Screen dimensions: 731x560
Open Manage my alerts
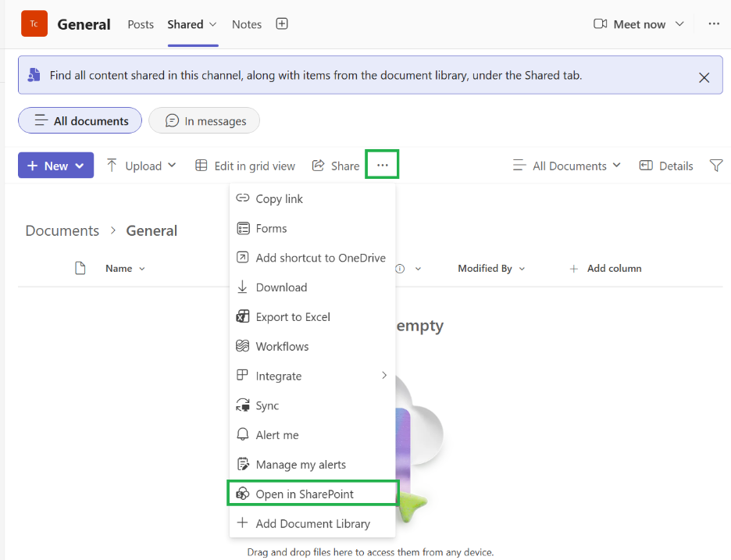(312, 465)
